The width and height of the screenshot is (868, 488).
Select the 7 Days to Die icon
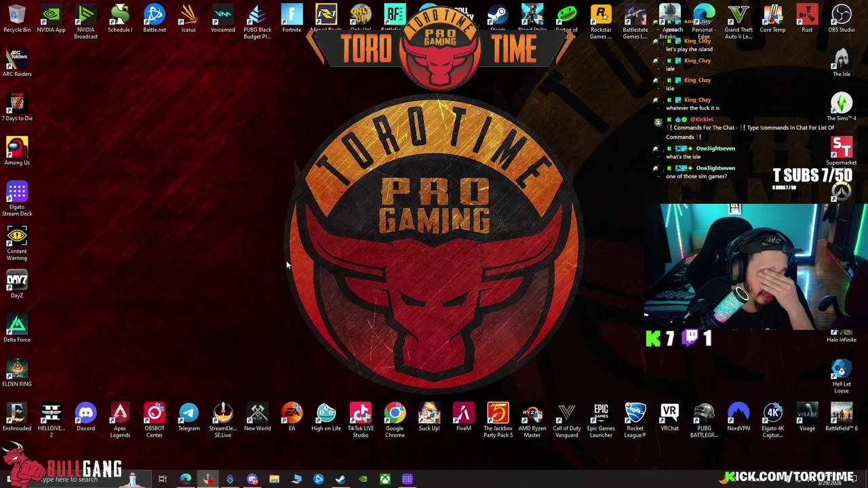(x=17, y=108)
